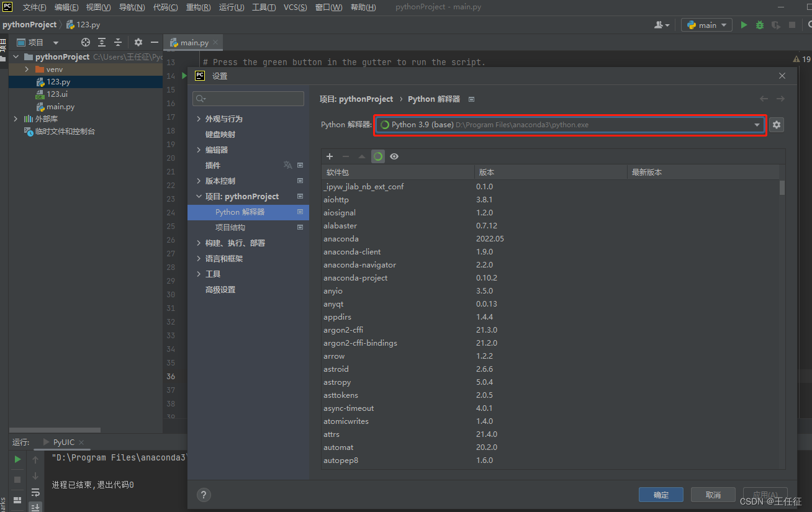
Task: Select 123.ui in project tree
Action: [57, 94]
